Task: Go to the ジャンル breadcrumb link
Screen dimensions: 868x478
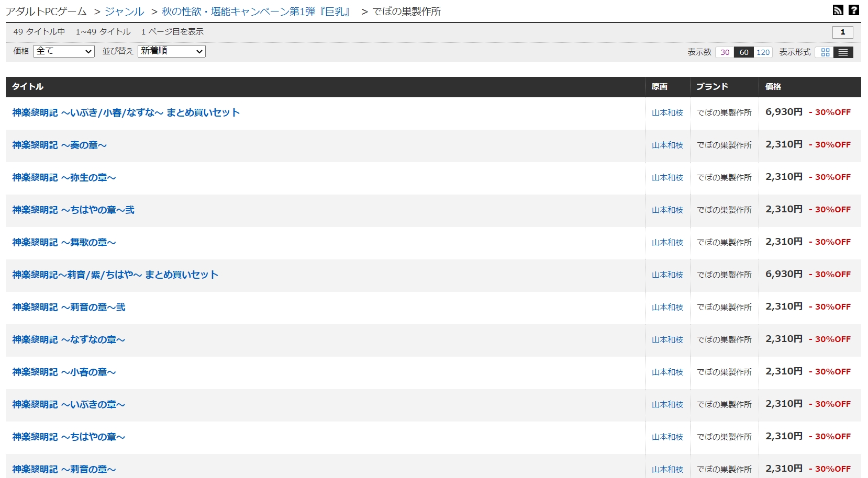Action: (125, 12)
